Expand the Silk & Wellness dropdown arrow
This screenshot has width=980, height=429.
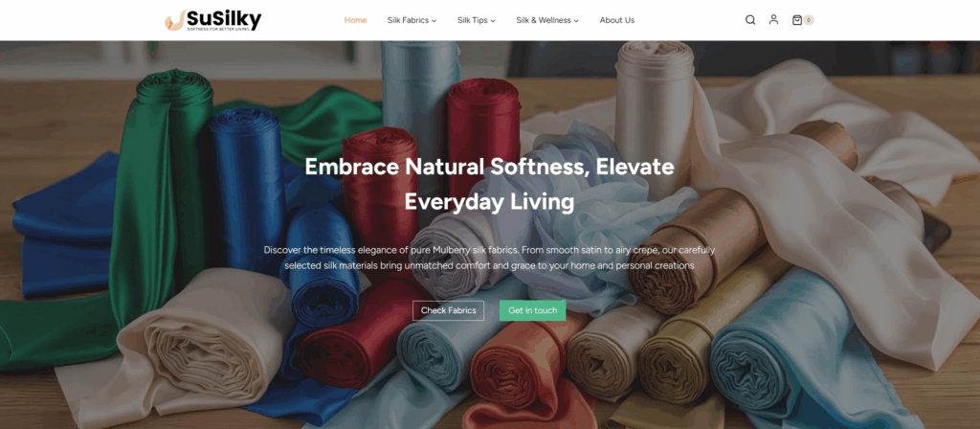pos(576,21)
